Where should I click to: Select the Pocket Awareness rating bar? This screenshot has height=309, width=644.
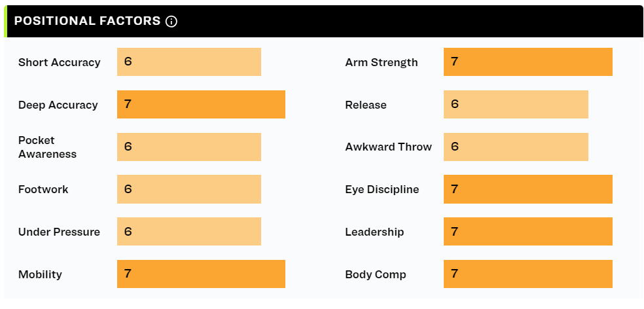pyautogui.click(x=189, y=147)
